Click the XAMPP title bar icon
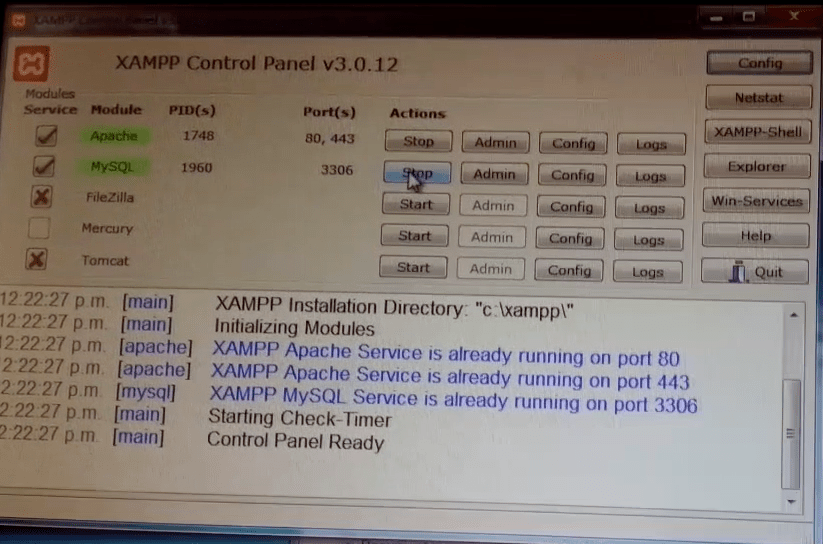The width and height of the screenshot is (823, 544). (x=18, y=20)
